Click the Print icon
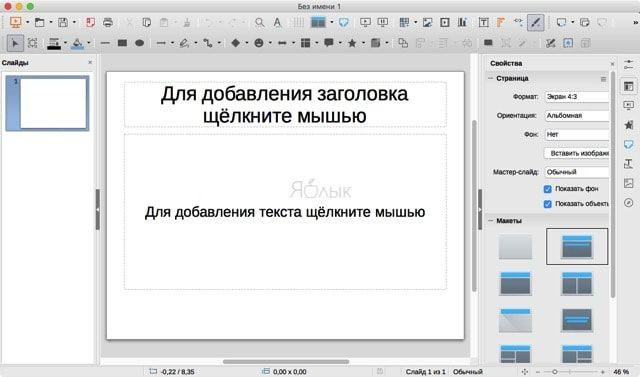This screenshot has height=377, width=640. (108, 22)
